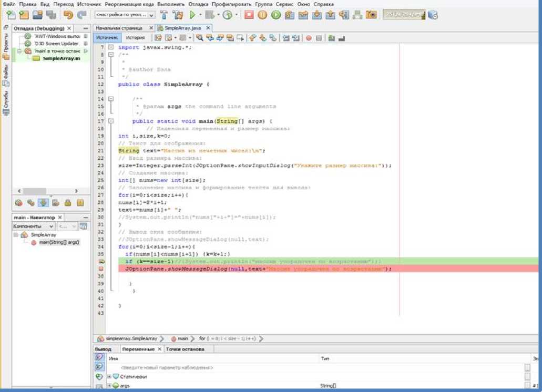542x392 pixels.
Task: Toggle the breakpoint marker on line 37
Action: tap(100, 269)
